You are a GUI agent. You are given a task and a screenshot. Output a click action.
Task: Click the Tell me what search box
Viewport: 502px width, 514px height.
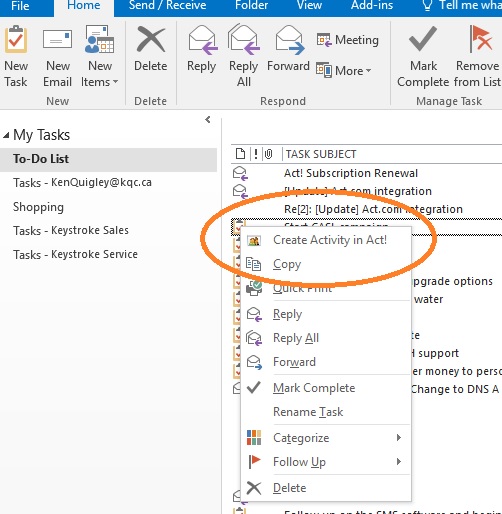coord(462,6)
